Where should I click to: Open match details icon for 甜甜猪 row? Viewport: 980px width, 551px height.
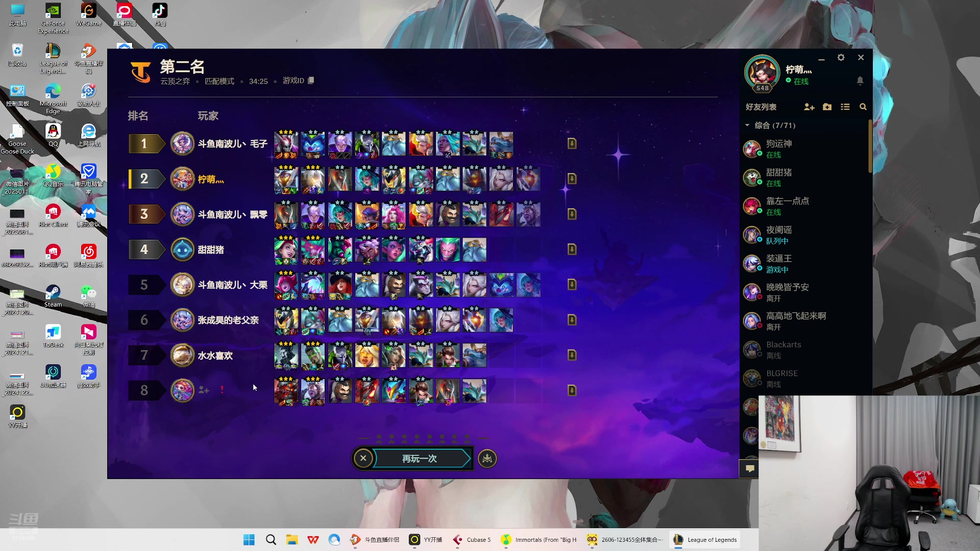[x=572, y=249]
